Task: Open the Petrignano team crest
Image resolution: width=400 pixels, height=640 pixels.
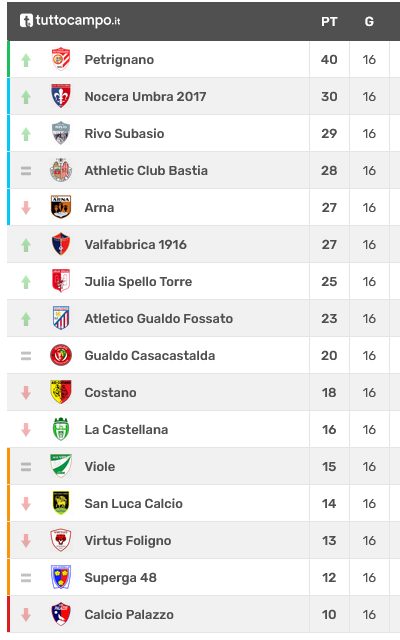Action: click(x=61, y=59)
